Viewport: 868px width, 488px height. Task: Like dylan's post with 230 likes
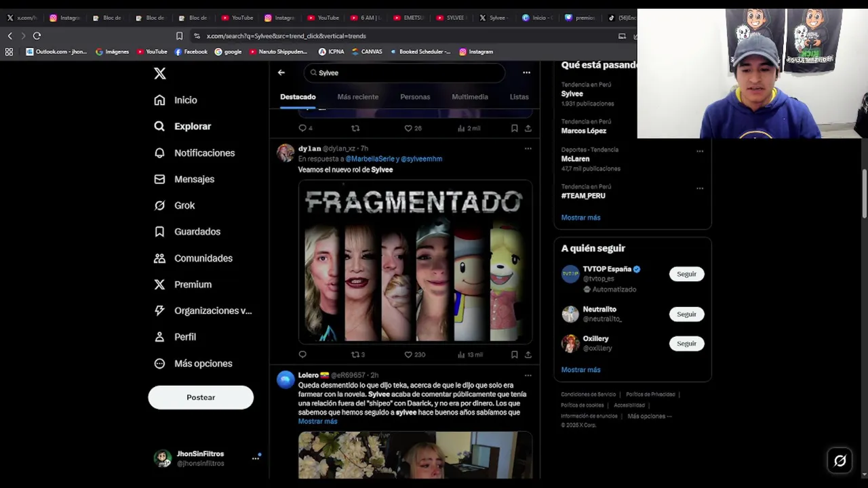[414, 354]
